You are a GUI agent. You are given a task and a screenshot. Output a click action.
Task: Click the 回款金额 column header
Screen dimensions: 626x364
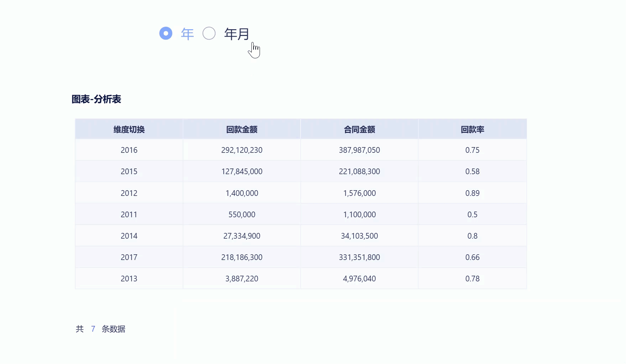coord(242,129)
